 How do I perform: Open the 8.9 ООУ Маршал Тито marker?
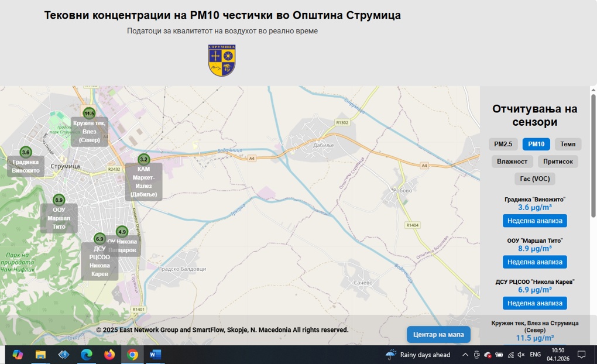coord(59,200)
